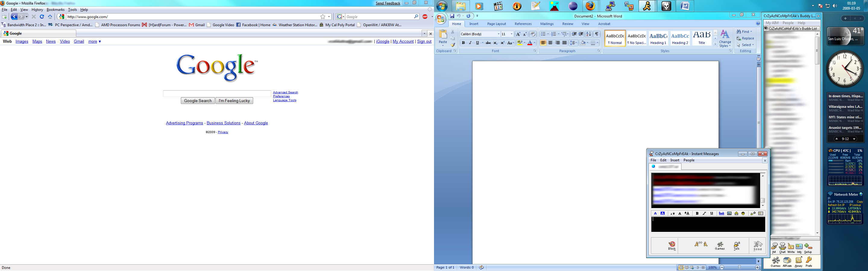
Task: Open the Paste options dropdown arrow
Action: 442,45
